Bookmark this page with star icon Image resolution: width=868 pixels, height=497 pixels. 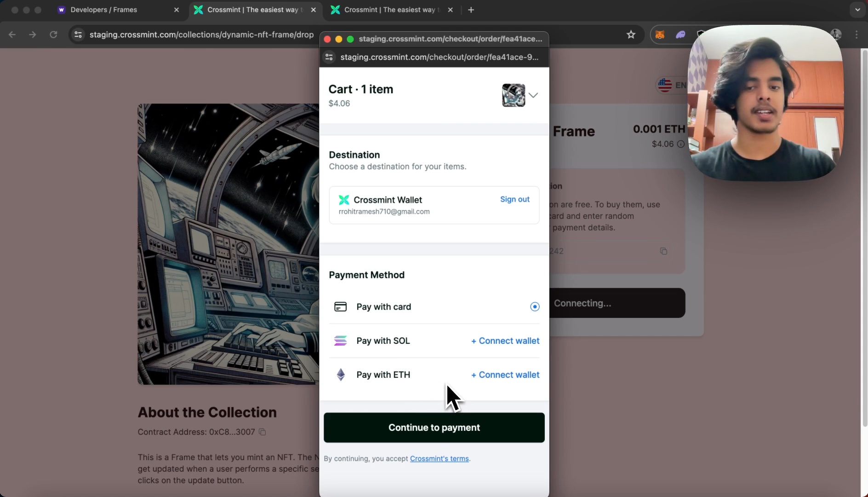click(631, 35)
